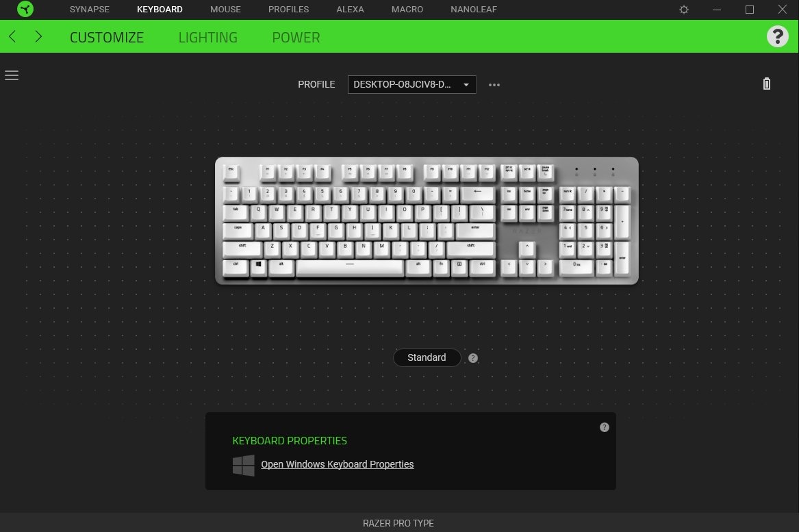This screenshot has width=799, height=532.
Task: Go forward with the right arrow
Action: pyautogui.click(x=38, y=36)
